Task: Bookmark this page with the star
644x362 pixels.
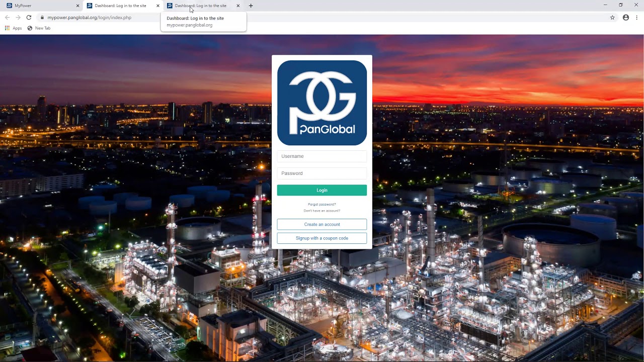Action: (612, 17)
